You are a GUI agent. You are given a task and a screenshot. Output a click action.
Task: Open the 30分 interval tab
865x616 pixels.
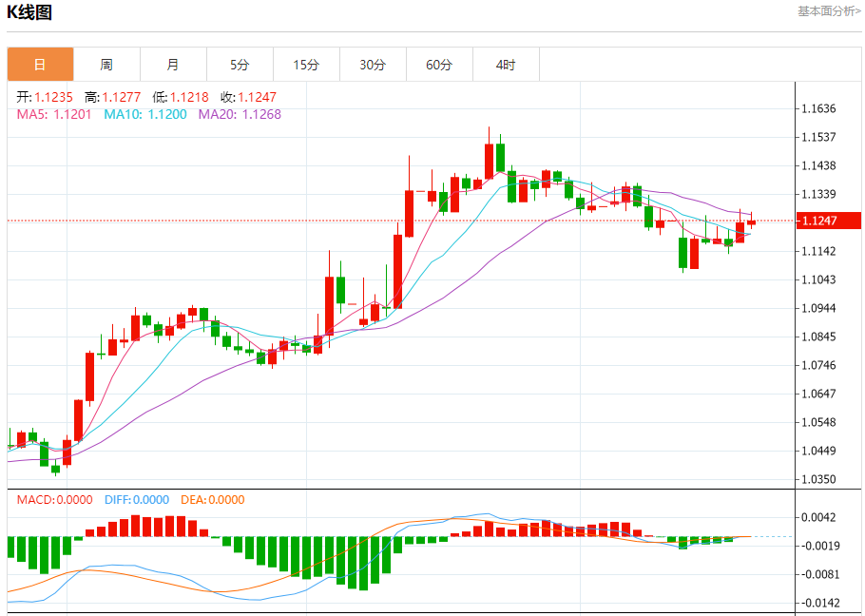click(x=373, y=65)
